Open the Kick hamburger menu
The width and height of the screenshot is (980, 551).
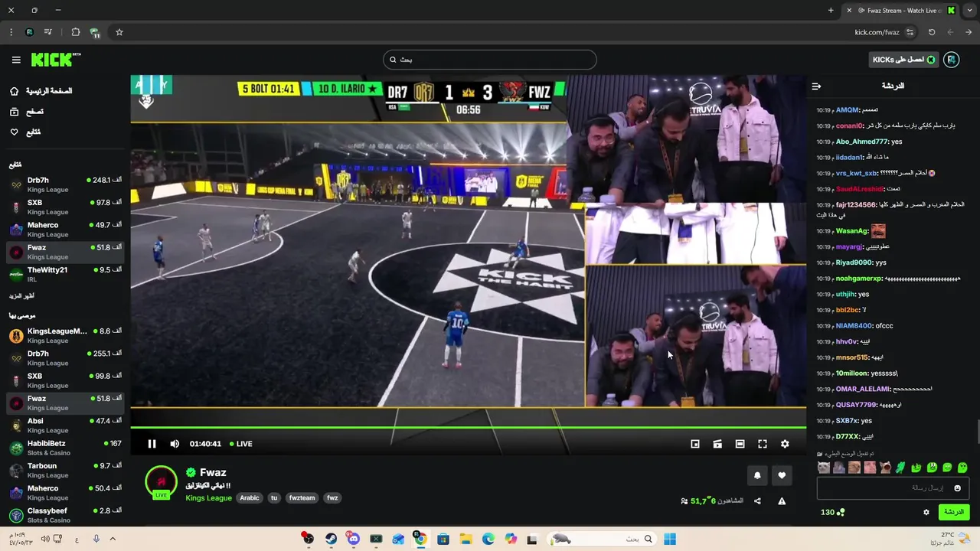(x=16, y=60)
